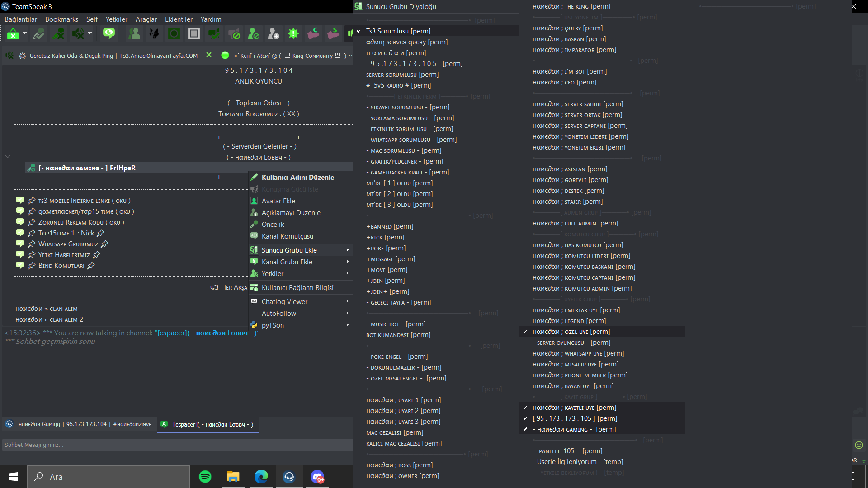Click the wolf head toolbar icon
The width and height of the screenshot is (868, 488).
tap(154, 33)
